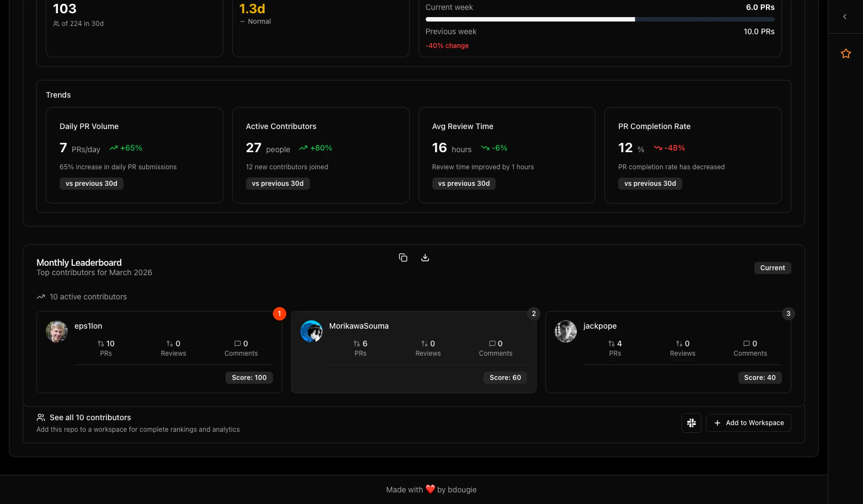Click the Add to Workspace button

pyautogui.click(x=748, y=422)
